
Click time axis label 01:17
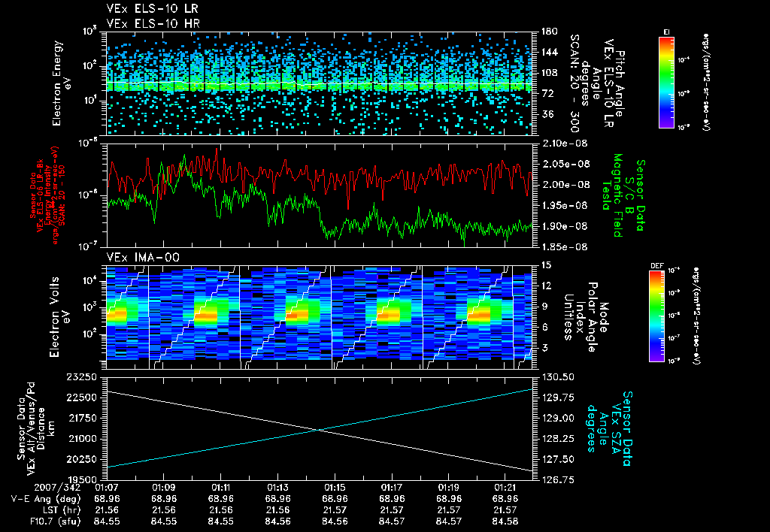(391, 488)
